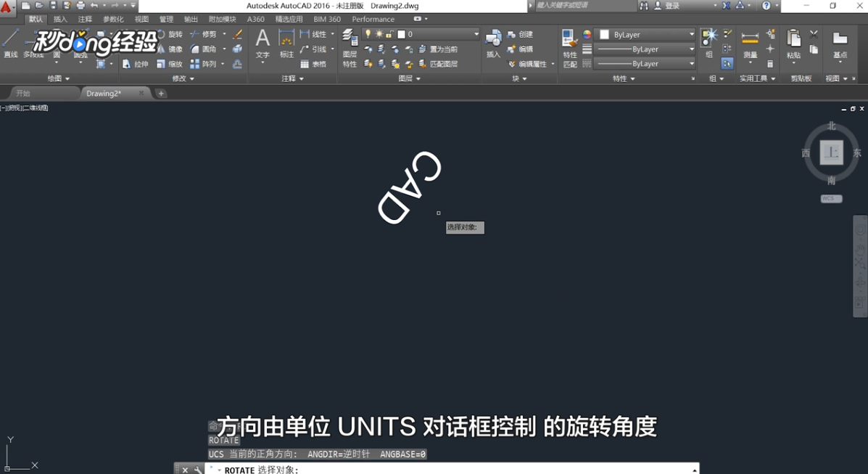
Task: Click the 缩放 (Scale) modify tool
Action: [x=176, y=64]
